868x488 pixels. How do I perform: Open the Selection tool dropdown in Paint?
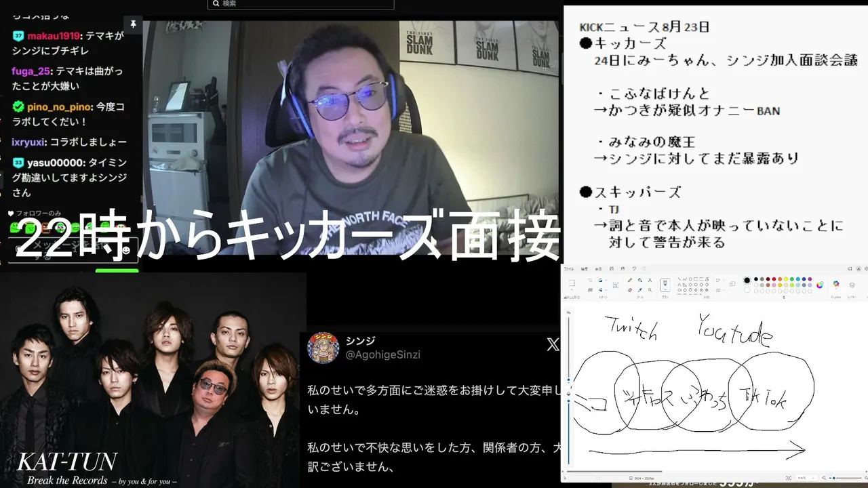pyautogui.click(x=572, y=290)
